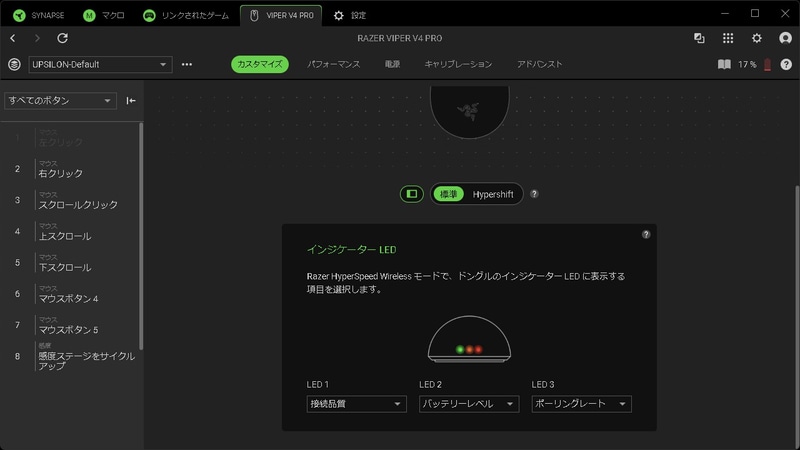Open the gear settings icon in header
The height and width of the screenshot is (450, 800).
[x=757, y=38]
